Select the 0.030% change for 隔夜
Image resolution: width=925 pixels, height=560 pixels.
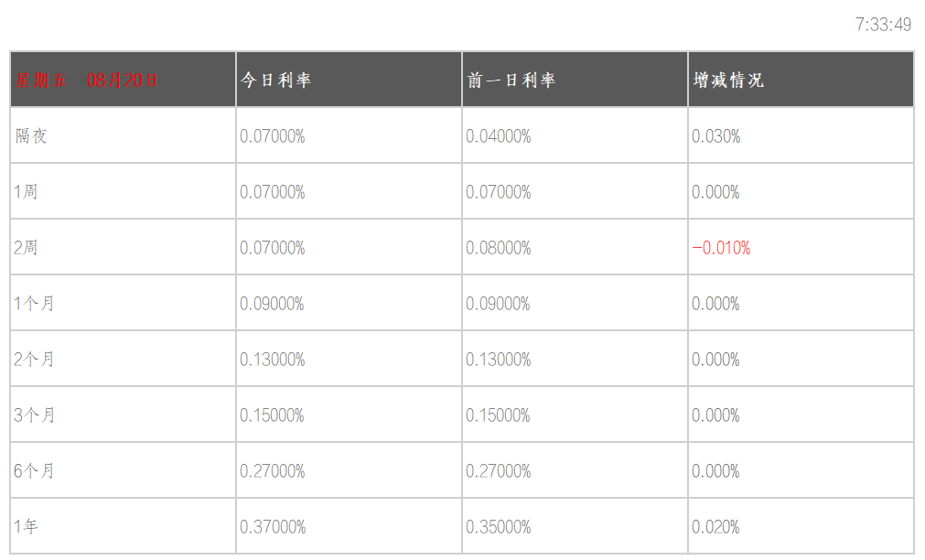716,136
